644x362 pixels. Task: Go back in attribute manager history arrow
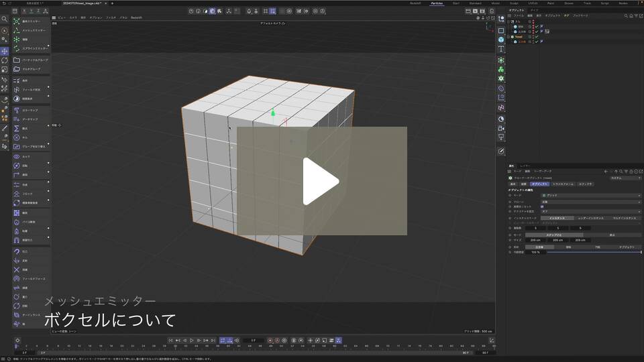[x=606, y=171]
